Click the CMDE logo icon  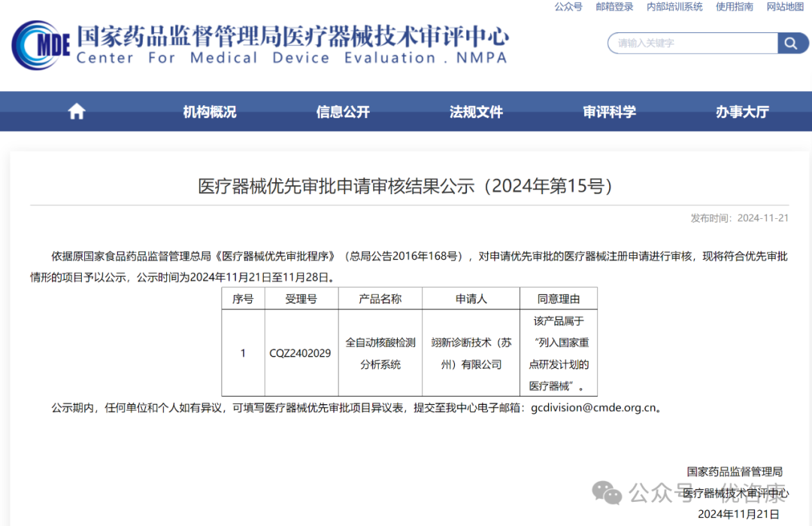click(41, 45)
